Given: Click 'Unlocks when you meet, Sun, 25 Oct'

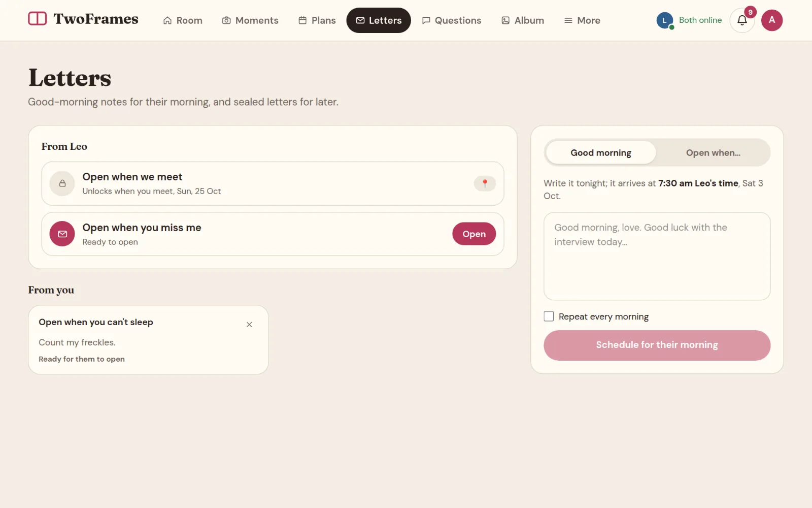Looking at the screenshot, I should point(152,192).
